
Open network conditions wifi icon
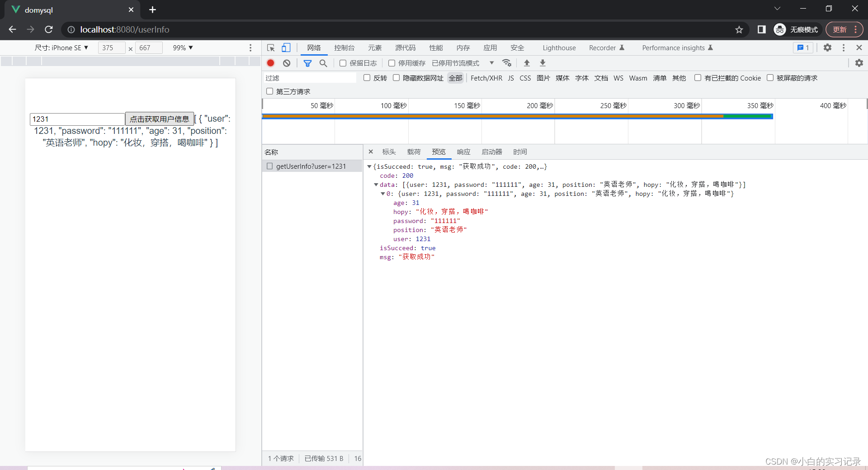pyautogui.click(x=507, y=63)
